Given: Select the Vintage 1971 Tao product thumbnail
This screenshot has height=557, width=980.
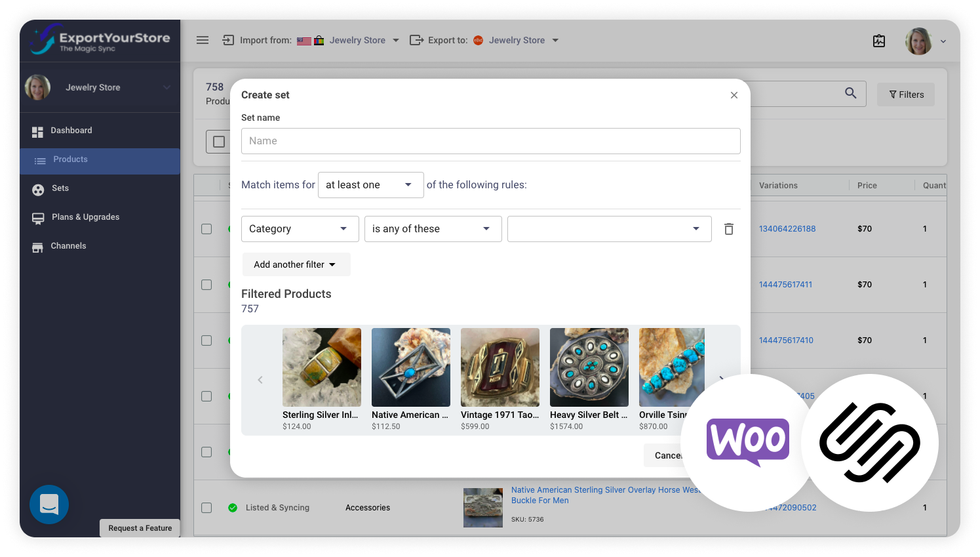Looking at the screenshot, I should click(x=500, y=367).
